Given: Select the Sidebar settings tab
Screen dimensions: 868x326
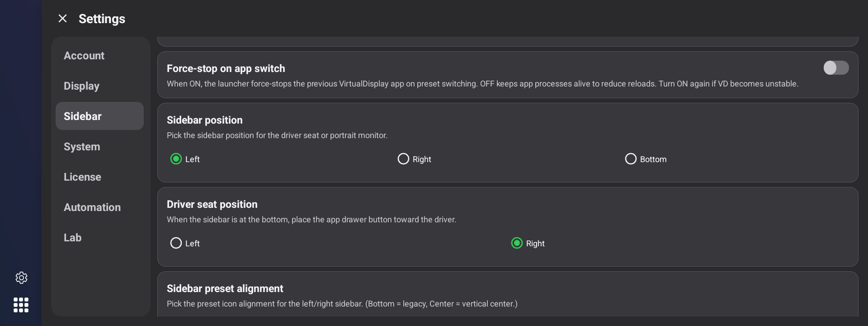Looking at the screenshot, I should pos(99,116).
